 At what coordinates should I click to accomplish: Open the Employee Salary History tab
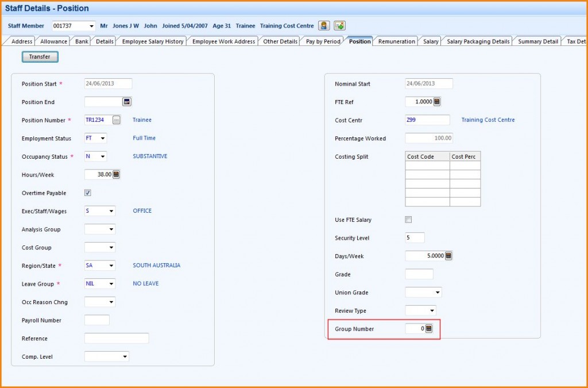[x=152, y=41]
